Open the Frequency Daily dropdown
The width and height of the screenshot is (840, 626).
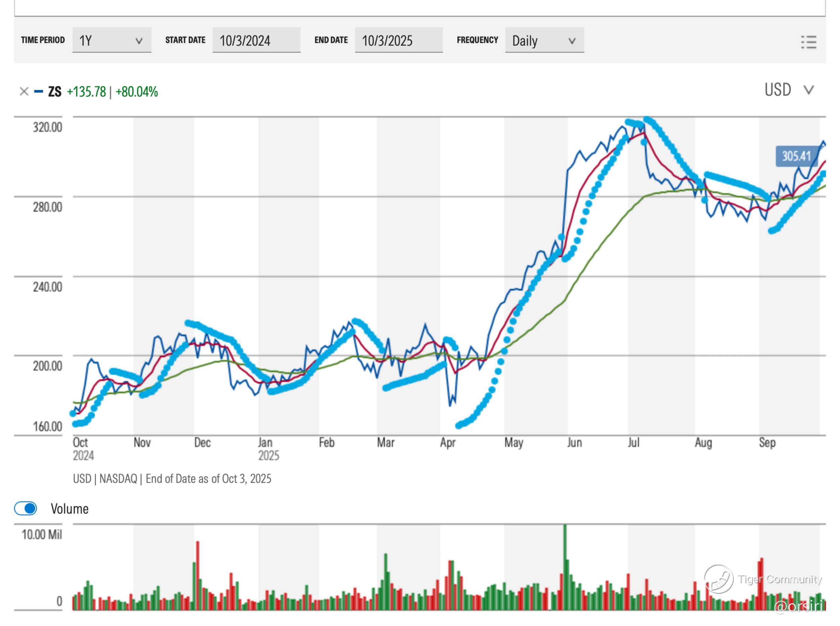pyautogui.click(x=544, y=40)
